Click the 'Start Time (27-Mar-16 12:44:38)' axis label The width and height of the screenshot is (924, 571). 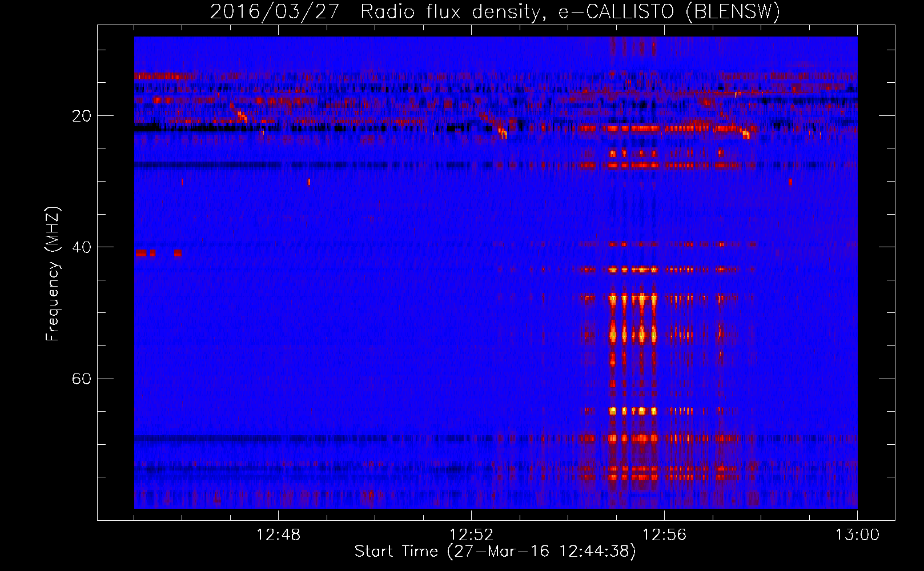point(495,552)
